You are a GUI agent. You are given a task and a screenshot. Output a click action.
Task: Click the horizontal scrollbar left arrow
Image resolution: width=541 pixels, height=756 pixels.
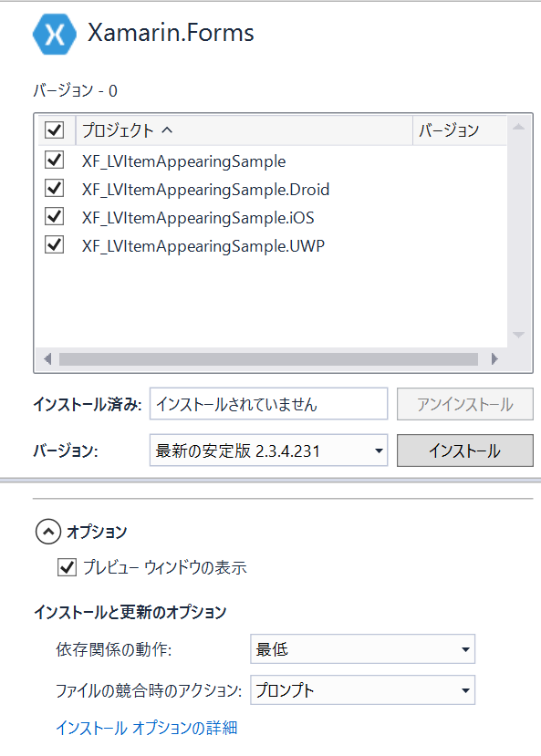point(47,359)
